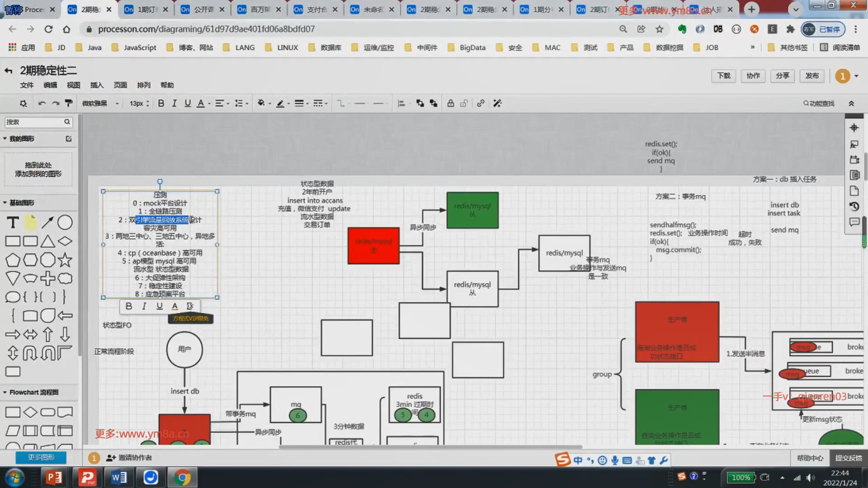Screen dimensions: 868x488
Task: Click the insert link icon
Action: 481,103
